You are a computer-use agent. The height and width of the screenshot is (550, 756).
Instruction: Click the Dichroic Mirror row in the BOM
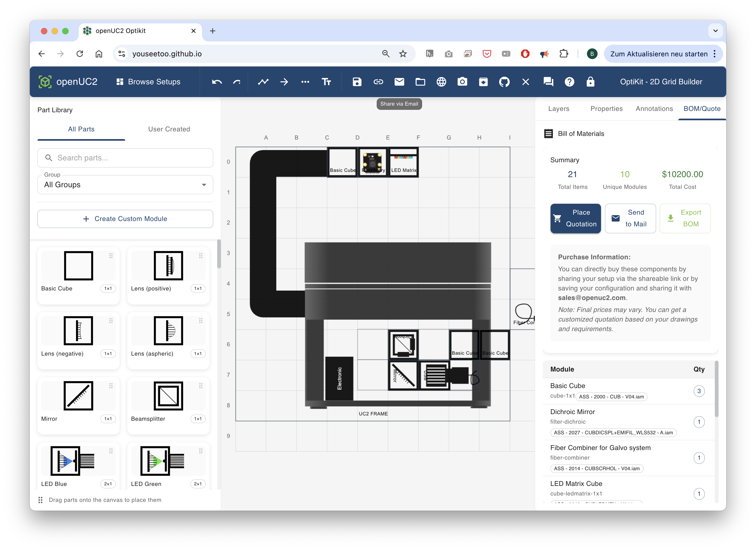click(628, 422)
